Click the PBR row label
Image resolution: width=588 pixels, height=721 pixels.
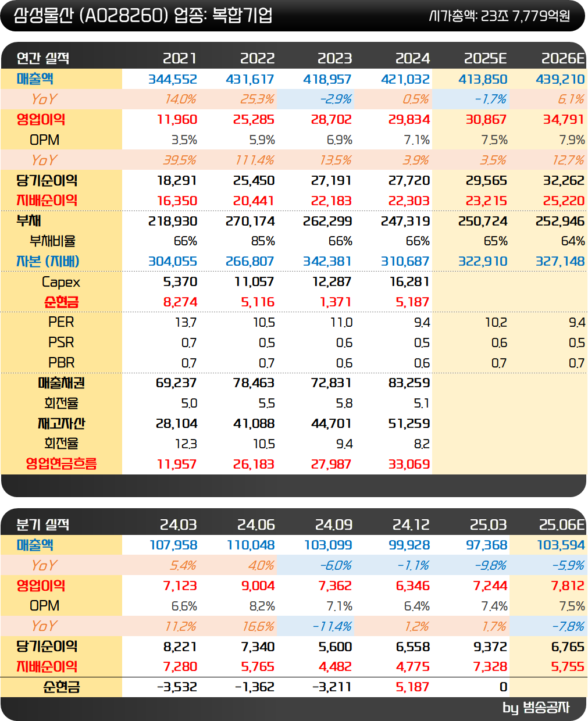(x=61, y=363)
